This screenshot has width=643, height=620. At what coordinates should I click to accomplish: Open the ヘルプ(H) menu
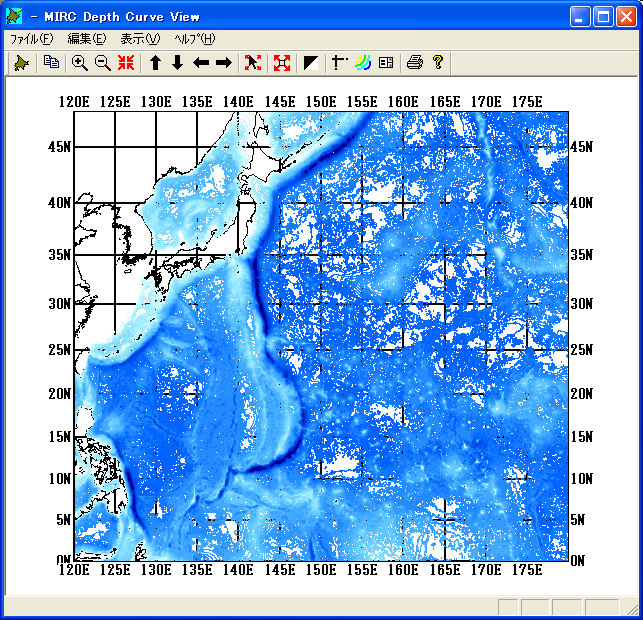(x=194, y=39)
